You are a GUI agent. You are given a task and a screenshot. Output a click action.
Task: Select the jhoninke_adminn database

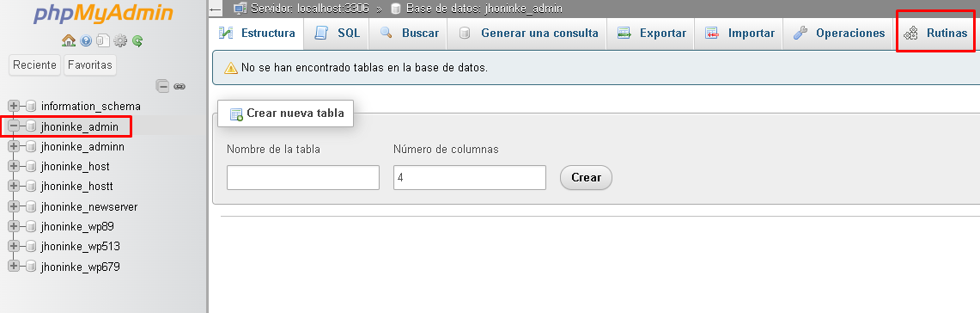(82, 146)
